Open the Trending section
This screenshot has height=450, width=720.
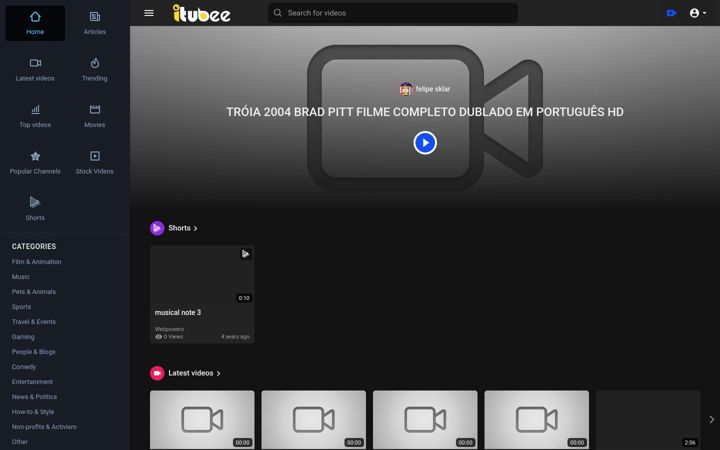95,70
